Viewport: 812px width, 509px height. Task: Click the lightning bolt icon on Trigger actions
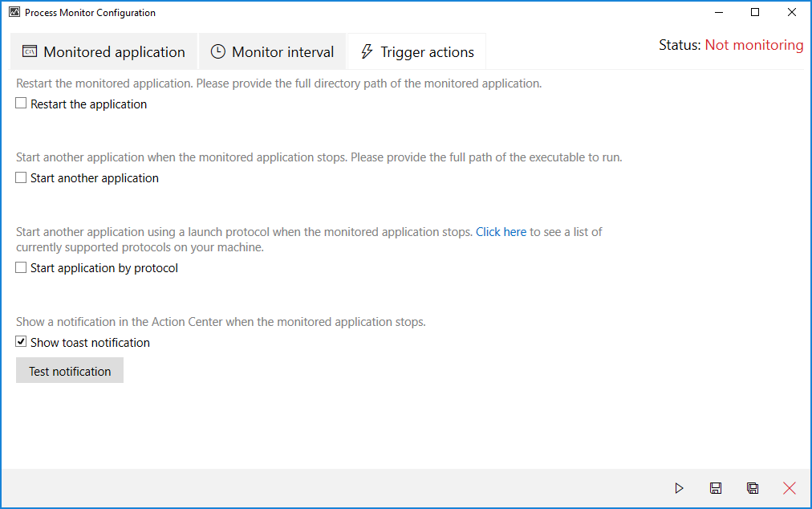(367, 51)
